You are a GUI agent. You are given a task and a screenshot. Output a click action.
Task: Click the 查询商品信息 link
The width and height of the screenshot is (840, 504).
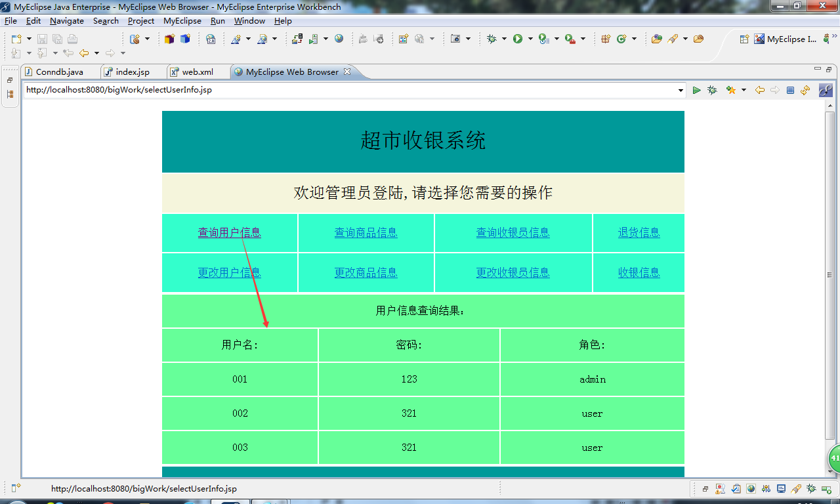pyautogui.click(x=366, y=232)
